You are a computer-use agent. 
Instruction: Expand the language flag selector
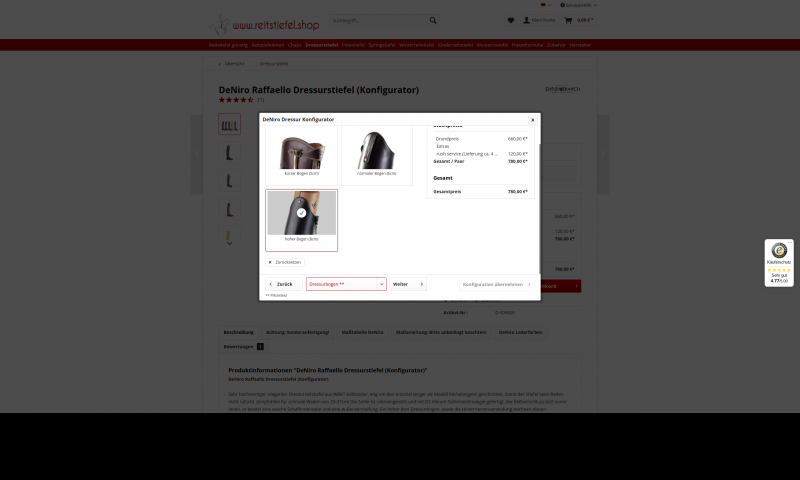pyautogui.click(x=545, y=5)
